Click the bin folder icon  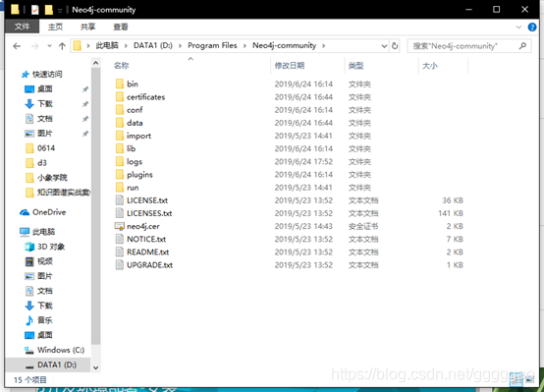coord(120,84)
